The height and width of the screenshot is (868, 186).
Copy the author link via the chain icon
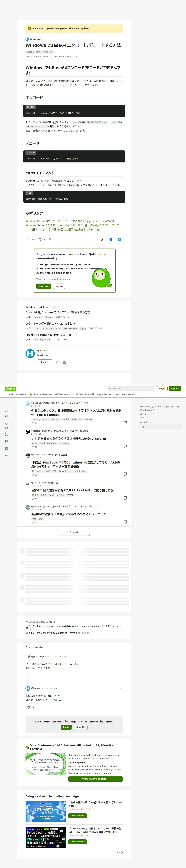click(x=58, y=362)
